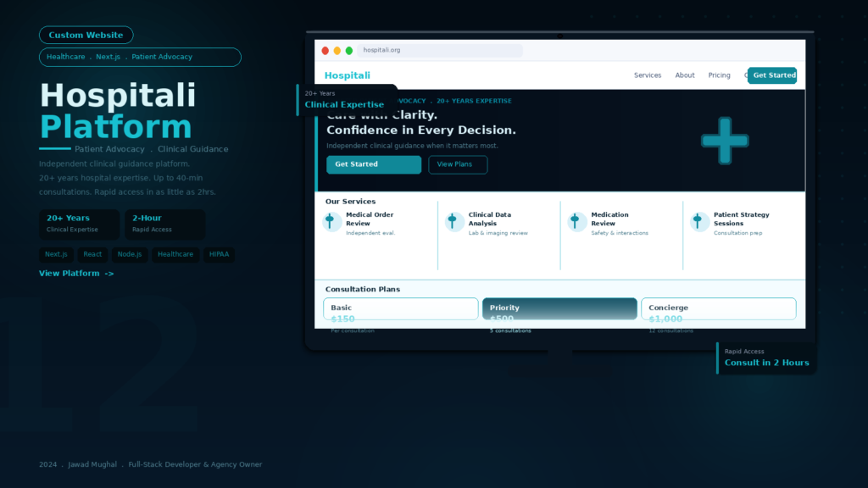Select the Basic consultation plan card
The height and width of the screenshot is (488, 868).
[401, 308]
